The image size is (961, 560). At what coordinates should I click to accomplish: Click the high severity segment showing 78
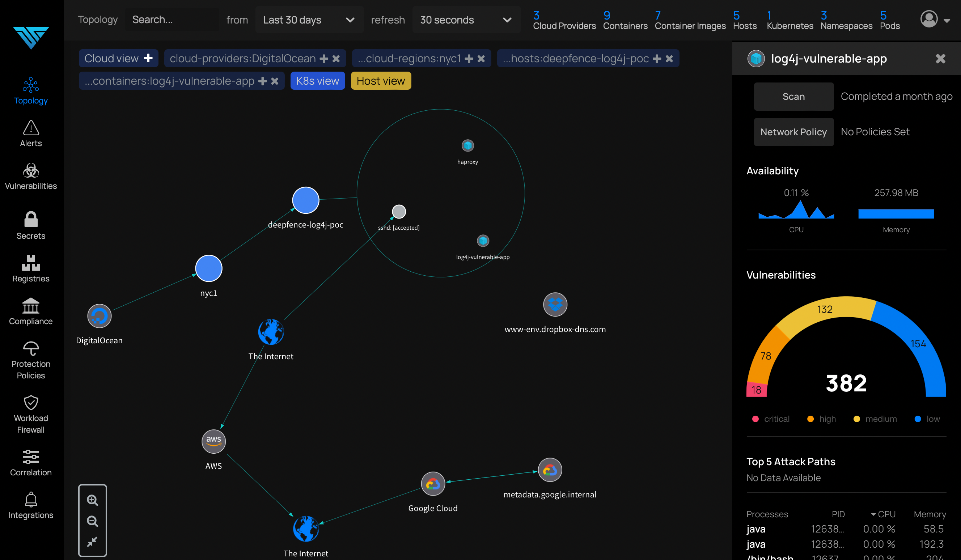pyautogui.click(x=765, y=356)
